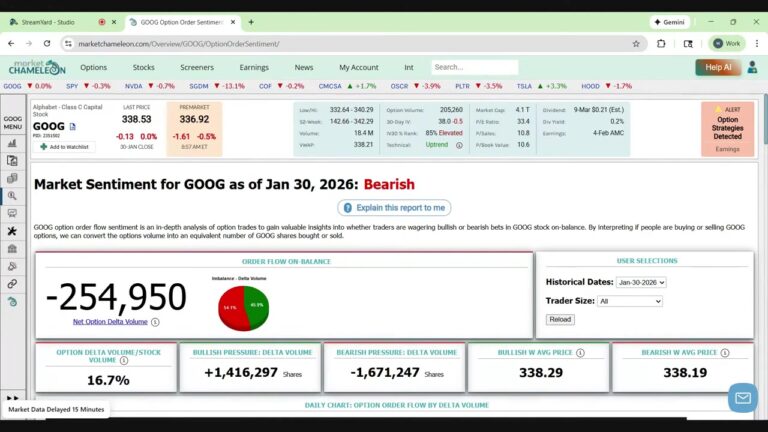Click the imbalance delta volume pie chart

point(243,309)
